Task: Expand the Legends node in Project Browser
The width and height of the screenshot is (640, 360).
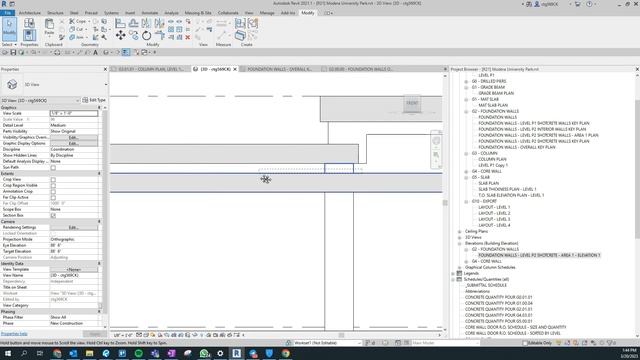Action: pos(453,273)
